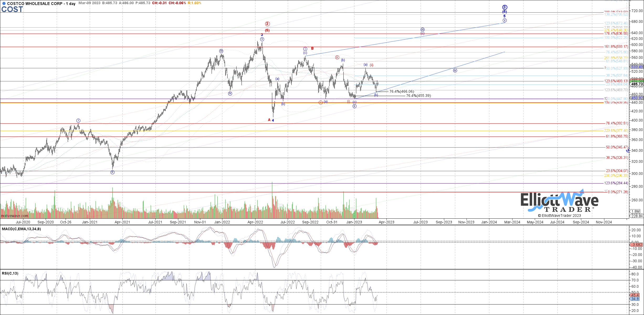Select the large COST ticker symbol

pyautogui.click(x=12, y=9)
